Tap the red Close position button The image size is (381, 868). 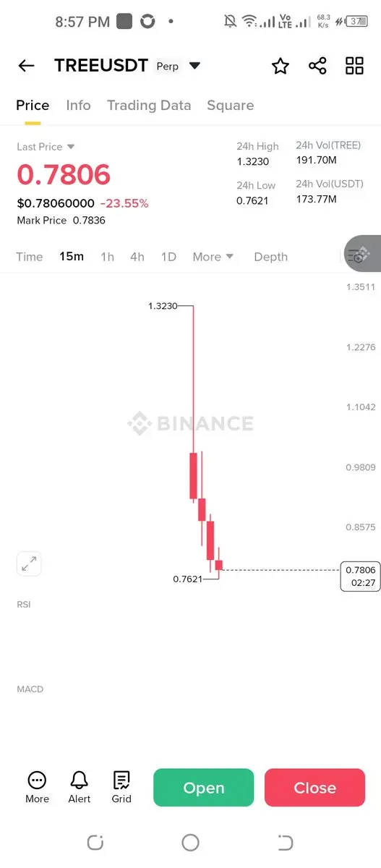coord(314,788)
